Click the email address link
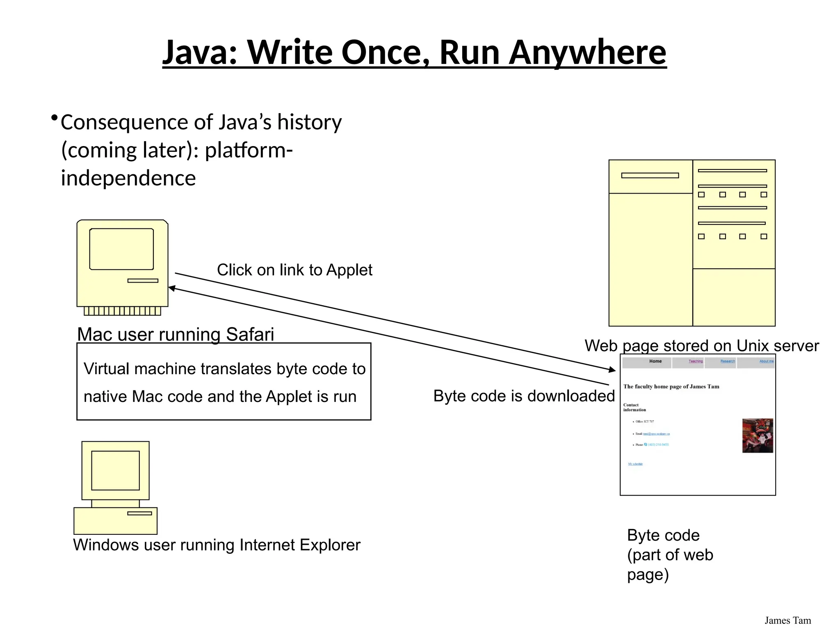This screenshot has height=630, width=840. [656, 434]
